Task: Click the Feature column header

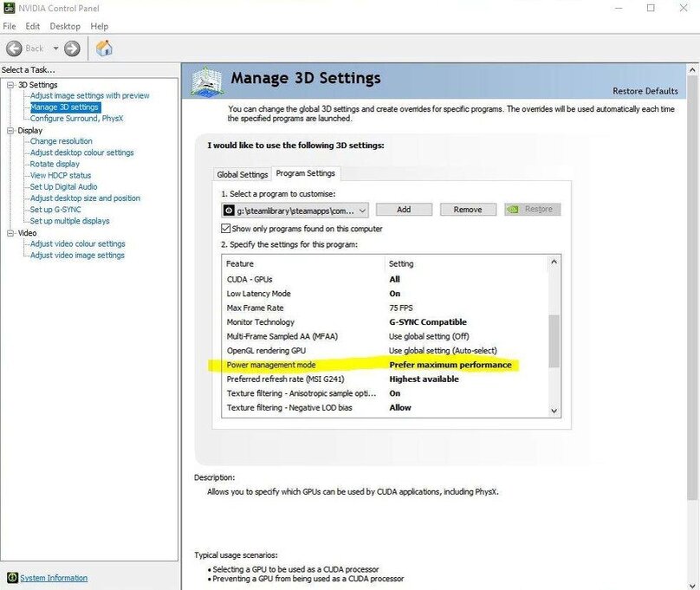Action: (x=303, y=263)
